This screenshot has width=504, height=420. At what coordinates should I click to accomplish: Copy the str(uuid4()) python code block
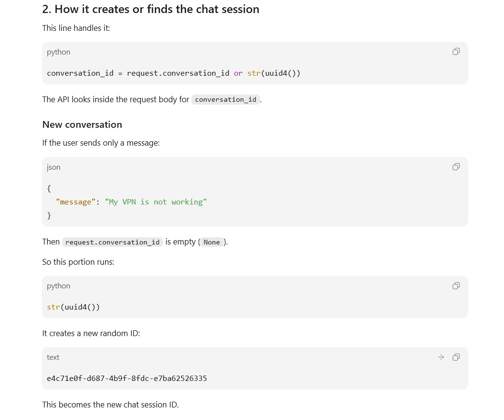pyautogui.click(x=456, y=285)
